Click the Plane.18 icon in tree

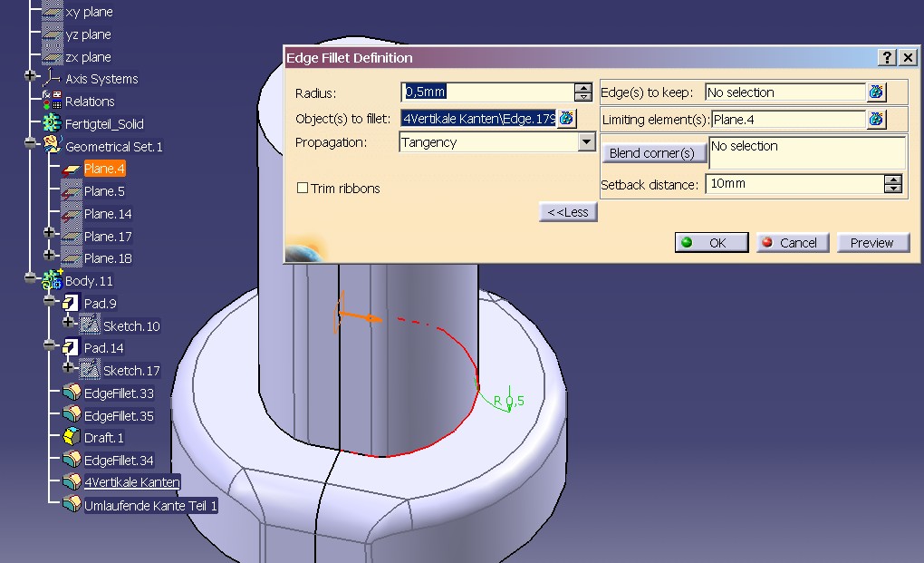[x=72, y=258]
